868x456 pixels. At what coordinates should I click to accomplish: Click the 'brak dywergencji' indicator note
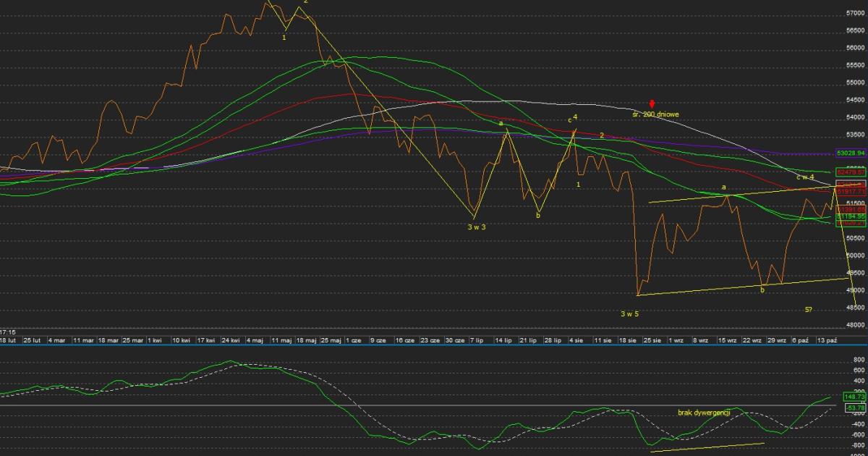(x=704, y=412)
